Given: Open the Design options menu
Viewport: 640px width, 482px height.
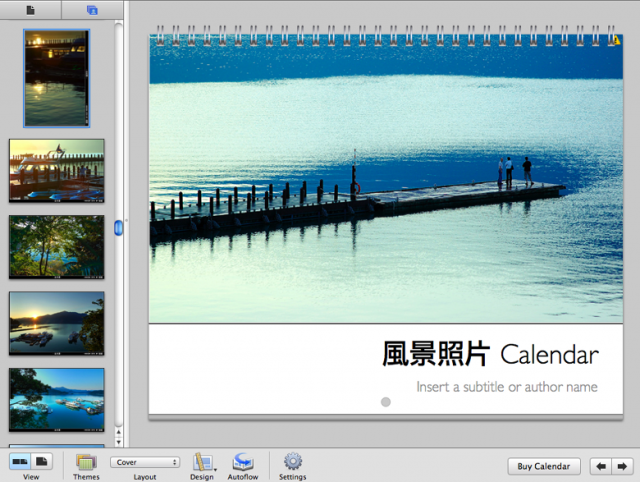Looking at the screenshot, I should point(202,466).
